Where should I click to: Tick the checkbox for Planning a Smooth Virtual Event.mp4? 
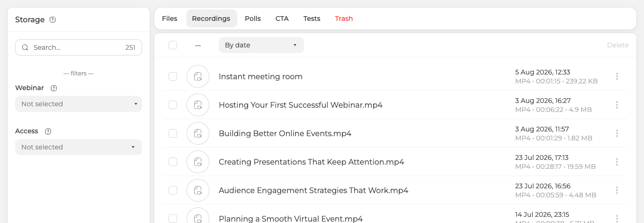[x=173, y=218]
